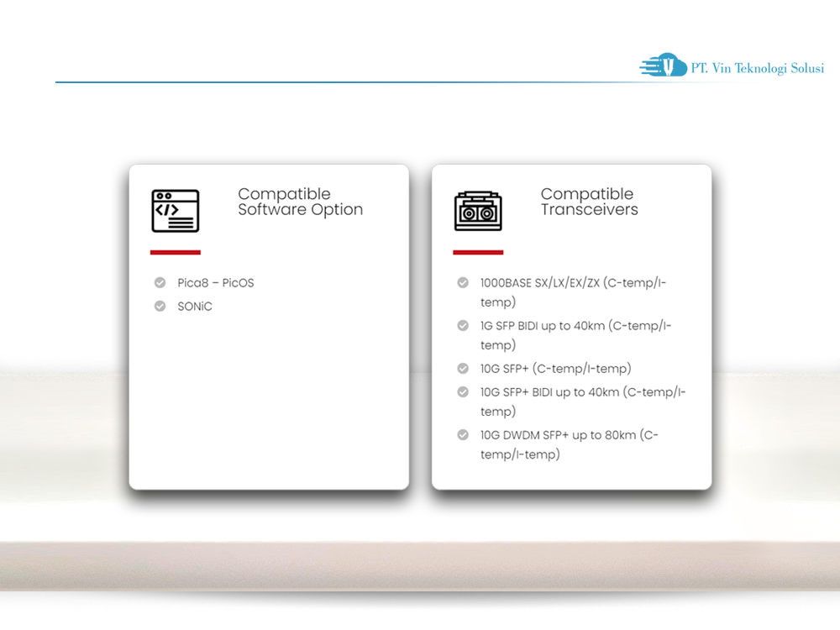840x630 pixels.
Task: Select the transceiver module icon
Action: coord(478,211)
